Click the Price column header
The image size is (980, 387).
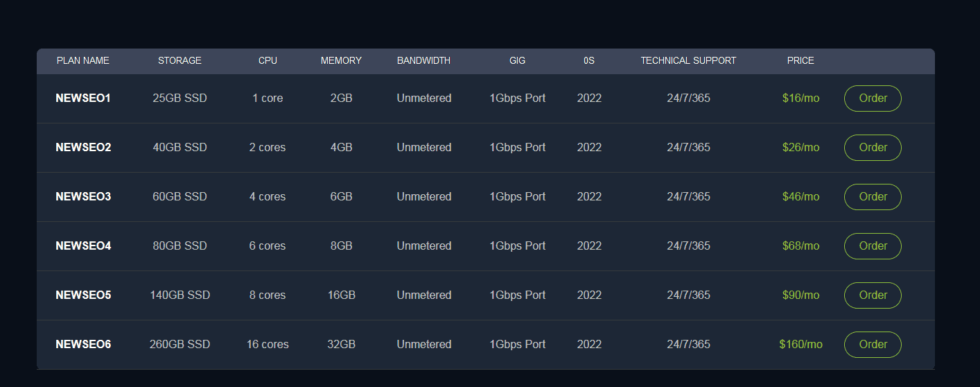point(800,61)
